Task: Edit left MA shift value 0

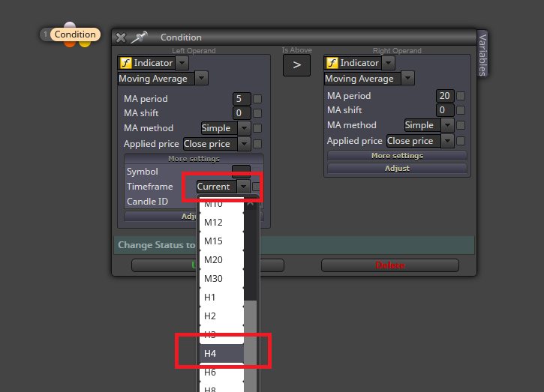Action: (x=242, y=113)
